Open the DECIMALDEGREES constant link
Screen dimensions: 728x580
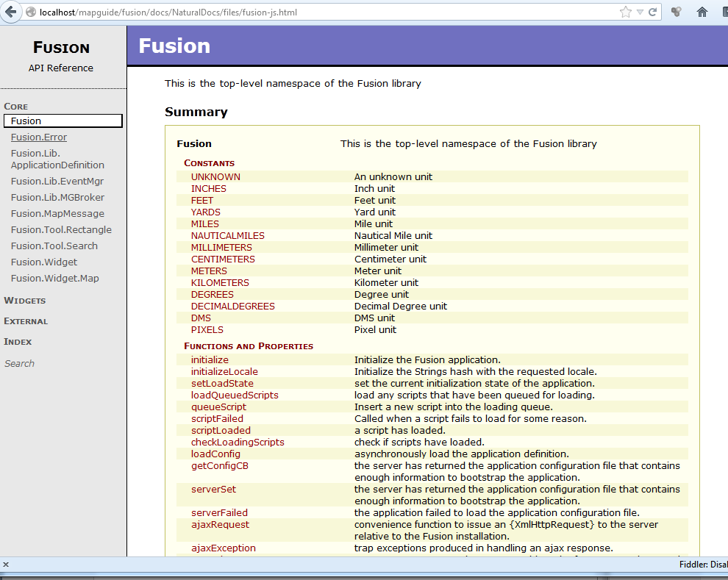point(232,307)
